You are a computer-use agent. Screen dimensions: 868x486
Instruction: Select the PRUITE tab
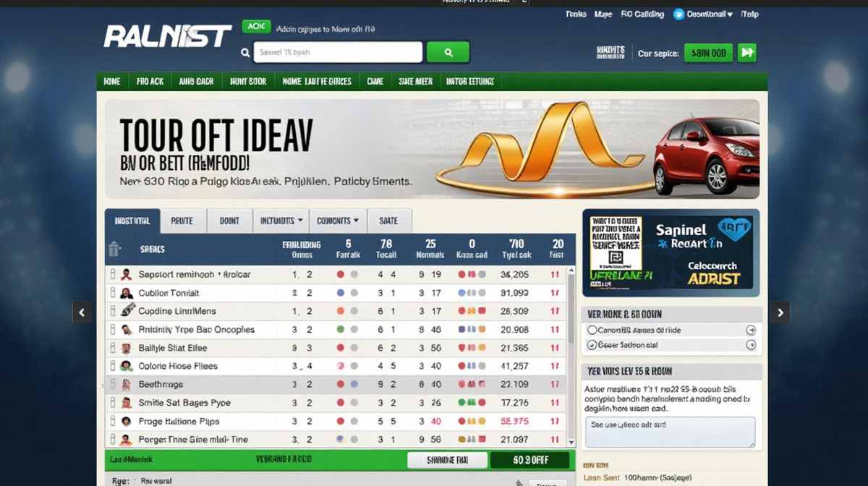pyautogui.click(x=182, y=221)
